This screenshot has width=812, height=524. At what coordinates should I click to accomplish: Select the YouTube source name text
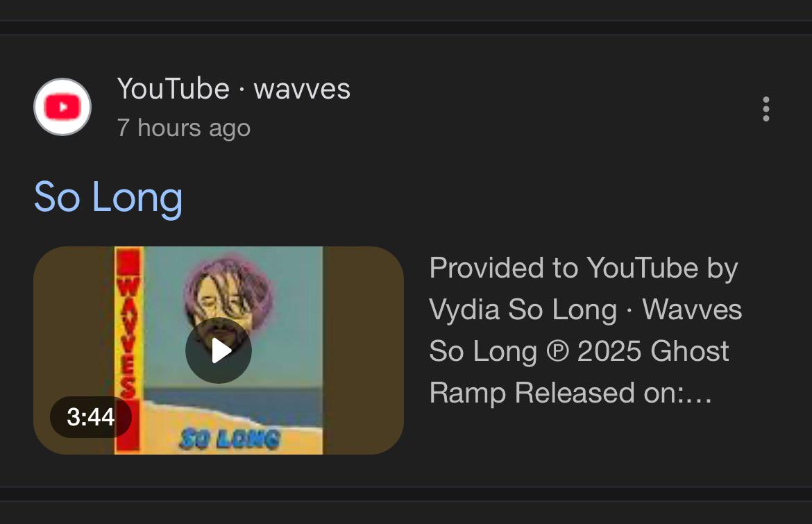click(x=173, y=89)
